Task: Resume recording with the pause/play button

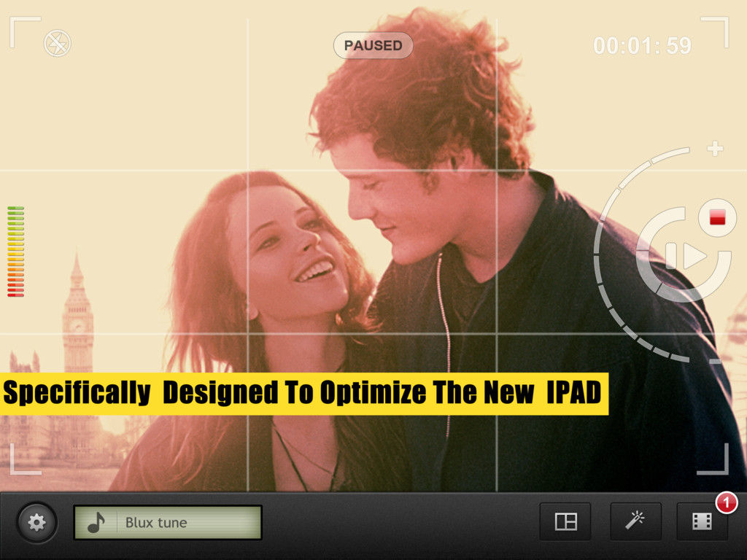Action: tap(685, 256)
